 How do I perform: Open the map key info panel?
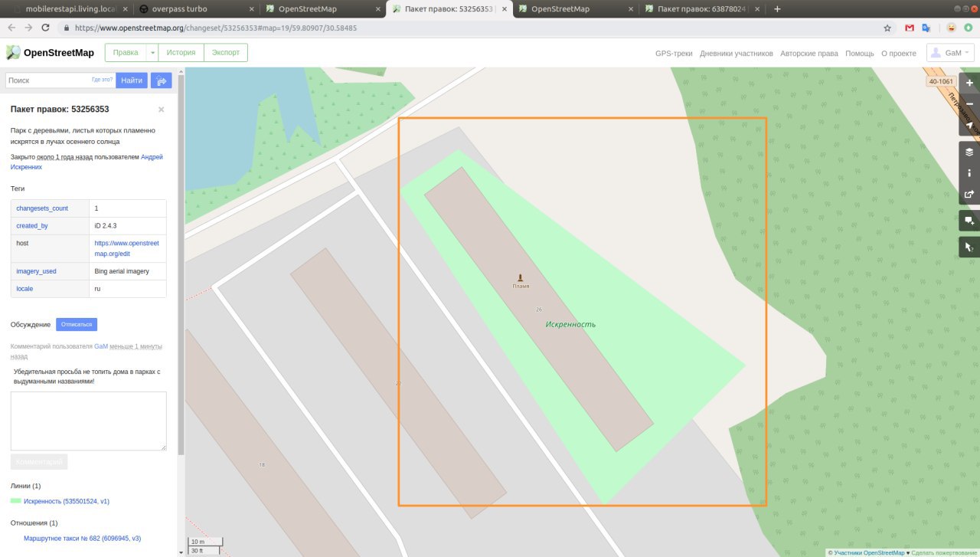969,173
